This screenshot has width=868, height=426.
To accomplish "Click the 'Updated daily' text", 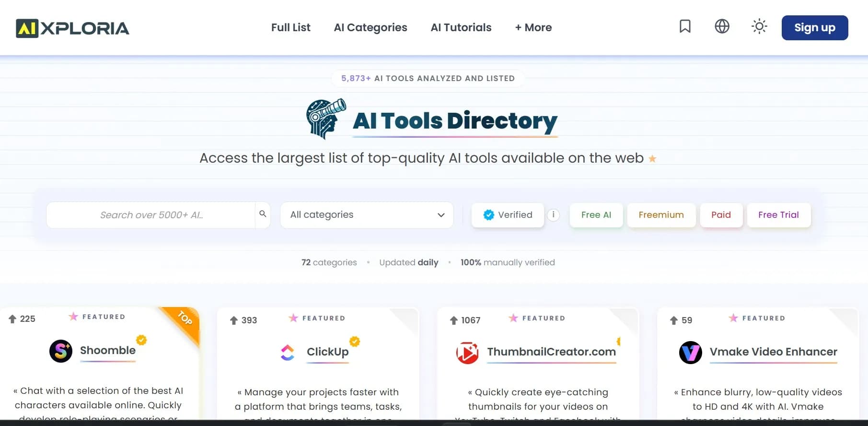I will (409, 262).
